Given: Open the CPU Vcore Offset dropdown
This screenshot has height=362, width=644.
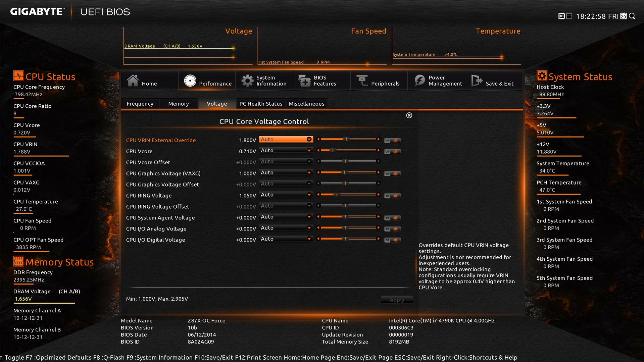Looking at the screenshot, I should click(286, 161).
